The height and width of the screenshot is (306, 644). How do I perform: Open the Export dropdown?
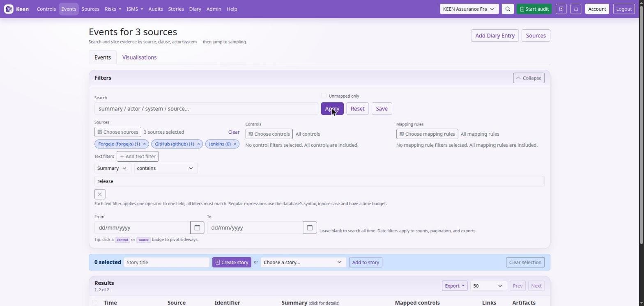455,286
